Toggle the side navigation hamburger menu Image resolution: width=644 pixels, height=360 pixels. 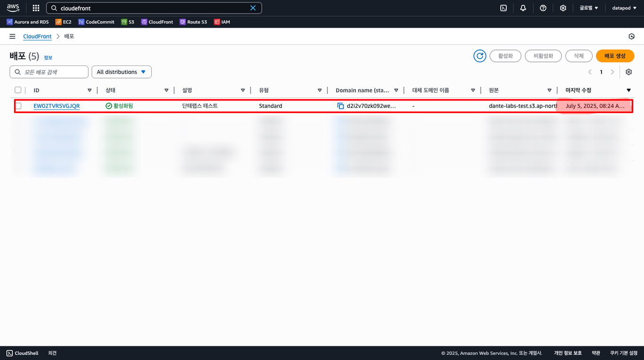point(12,36)
